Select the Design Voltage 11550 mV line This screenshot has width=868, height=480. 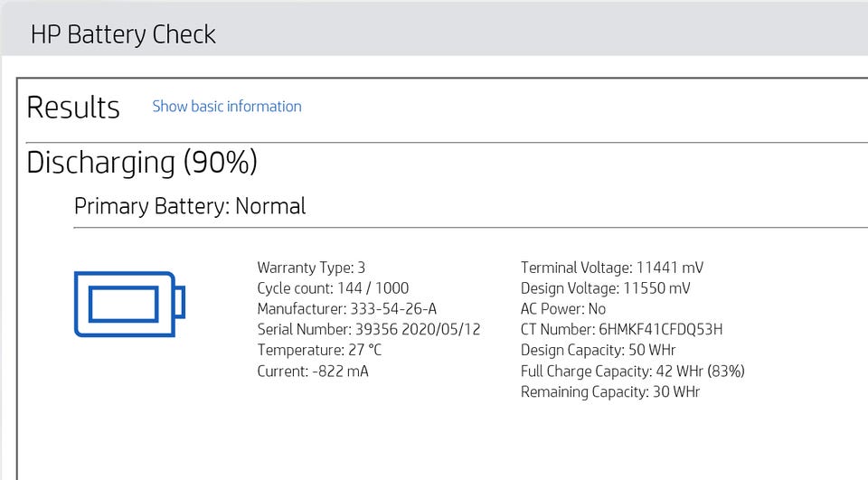pyautogui.click(x=606, y=288)
